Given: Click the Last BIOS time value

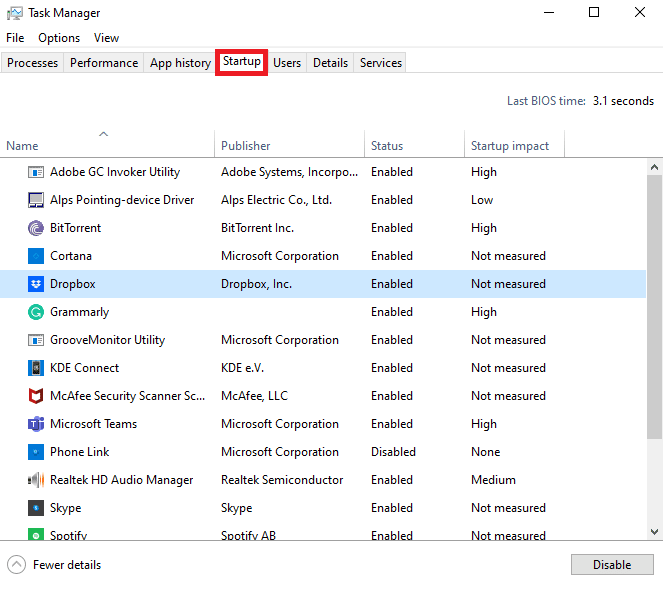Looking at the screenshot, I should (x=623, y=101).
